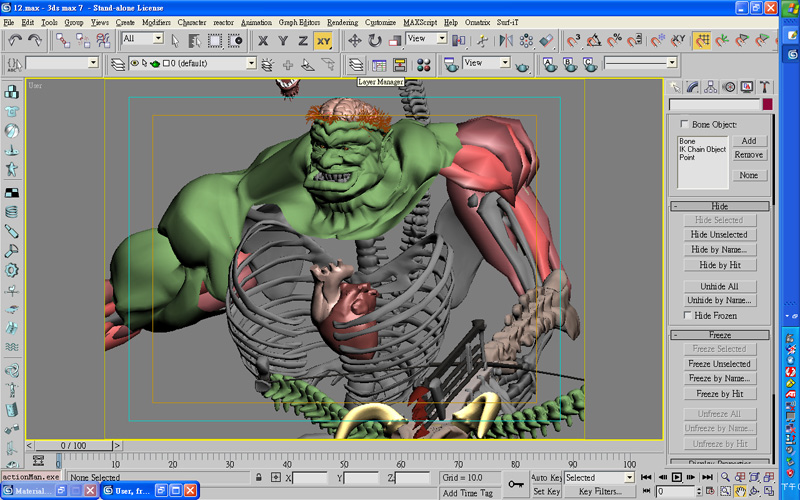The height and width of the screenshot is (500, 800).
Task: Select the Select and Move tool
Action: click(355, 40)
